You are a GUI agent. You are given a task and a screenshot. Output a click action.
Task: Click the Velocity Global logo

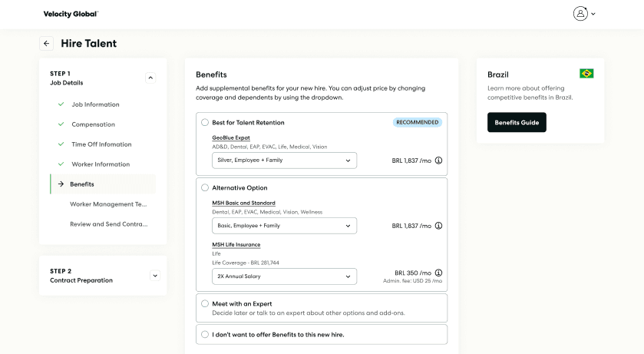point(71,14)
